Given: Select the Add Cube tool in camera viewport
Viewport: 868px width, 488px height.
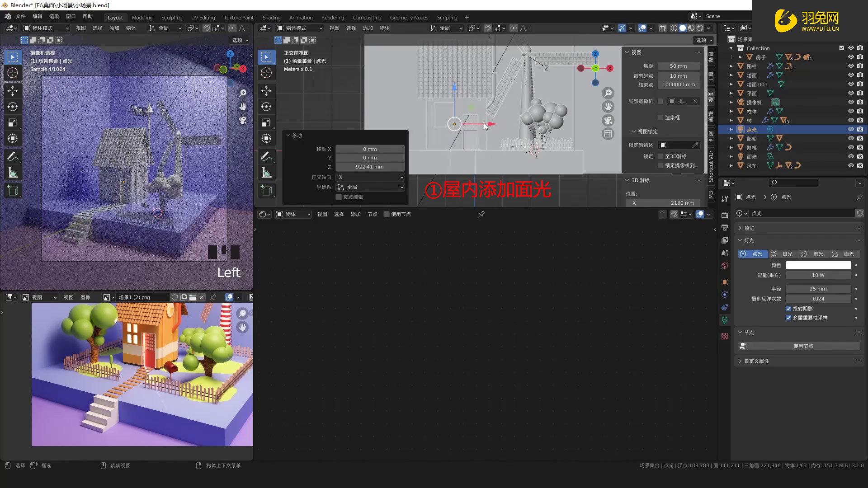Looking at the screenshot, I should (x=13, y=191).
